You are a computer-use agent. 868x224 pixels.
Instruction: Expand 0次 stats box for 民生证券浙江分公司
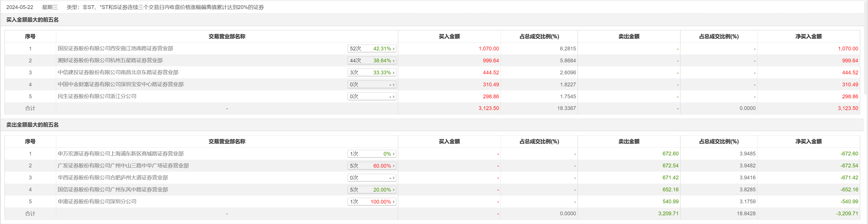click(x=372, y=97)
